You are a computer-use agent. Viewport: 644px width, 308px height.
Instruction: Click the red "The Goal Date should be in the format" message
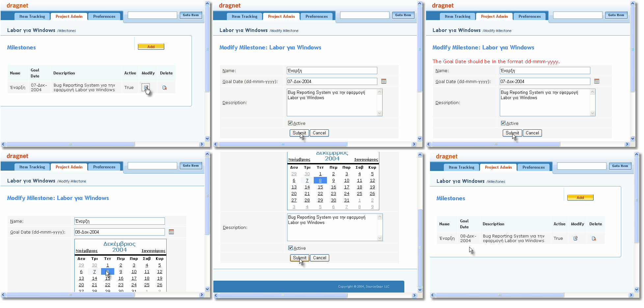[x=496, y=61]
